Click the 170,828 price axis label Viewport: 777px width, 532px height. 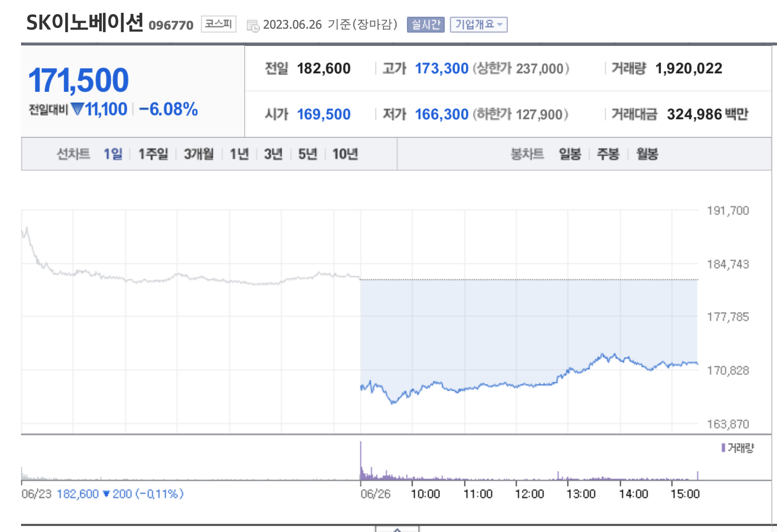coord(728,371)
